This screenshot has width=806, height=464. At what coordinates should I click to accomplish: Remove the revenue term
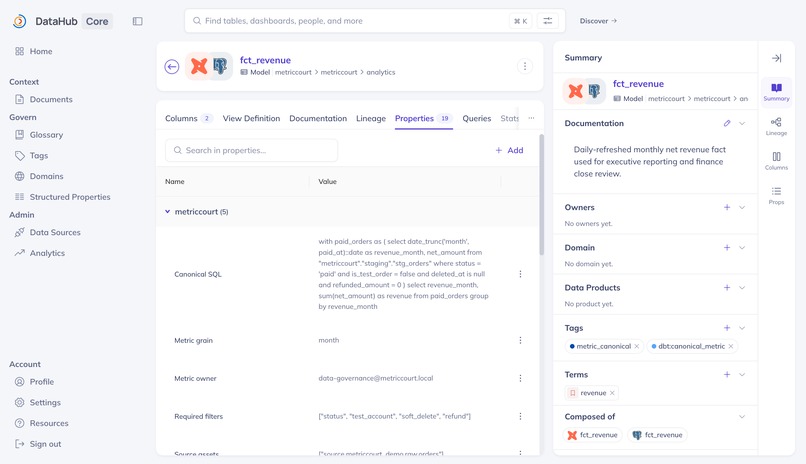(612, 393)
